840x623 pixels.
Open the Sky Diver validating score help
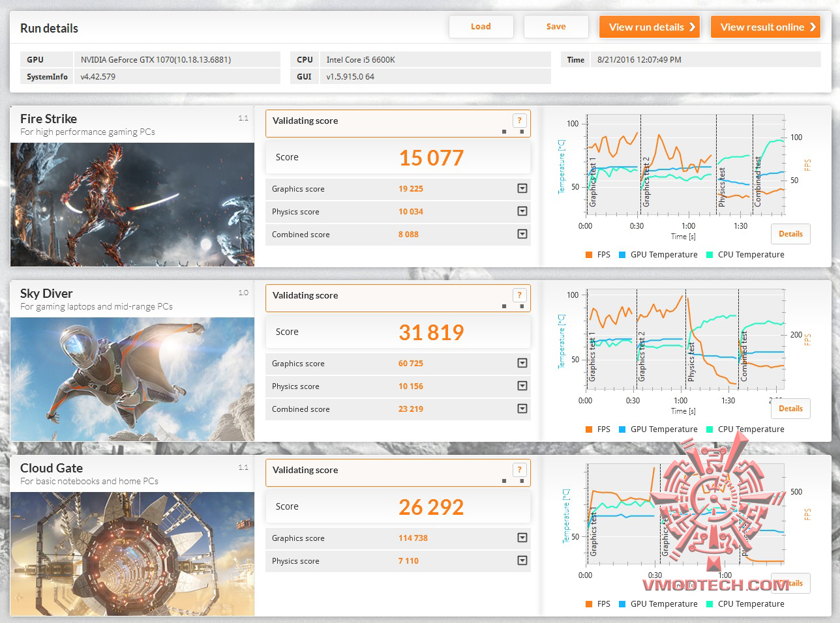click(x=519, y=295)
